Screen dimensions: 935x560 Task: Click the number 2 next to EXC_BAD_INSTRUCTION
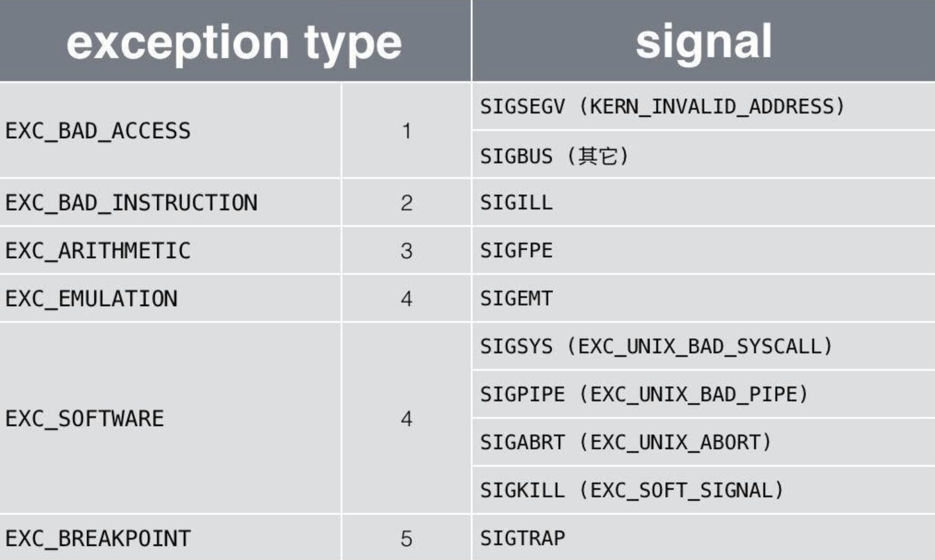pos(406,203)
